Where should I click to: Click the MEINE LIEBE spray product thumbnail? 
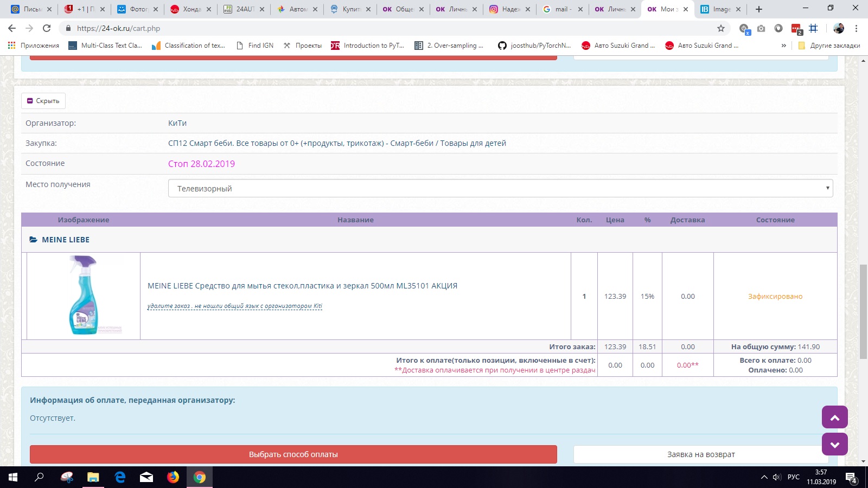coord(84,296)
